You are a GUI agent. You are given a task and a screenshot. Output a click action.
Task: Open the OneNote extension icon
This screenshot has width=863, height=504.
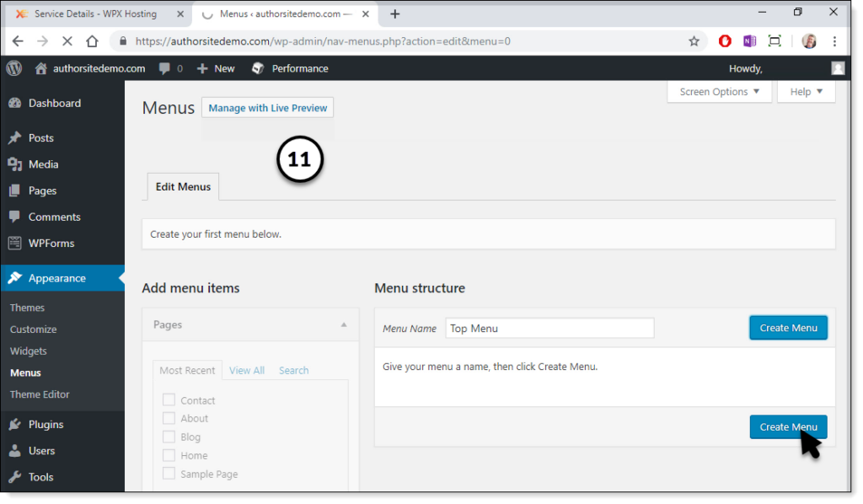click(749, 41)
